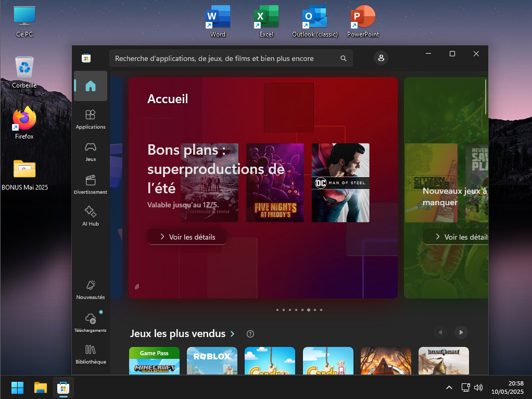Select the Ce PC desktop icon

pyautogui.click(x=24, y=21)
